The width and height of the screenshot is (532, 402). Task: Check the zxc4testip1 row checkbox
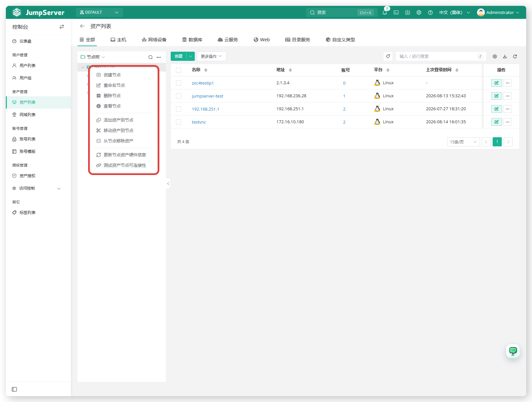click(179, 83)
